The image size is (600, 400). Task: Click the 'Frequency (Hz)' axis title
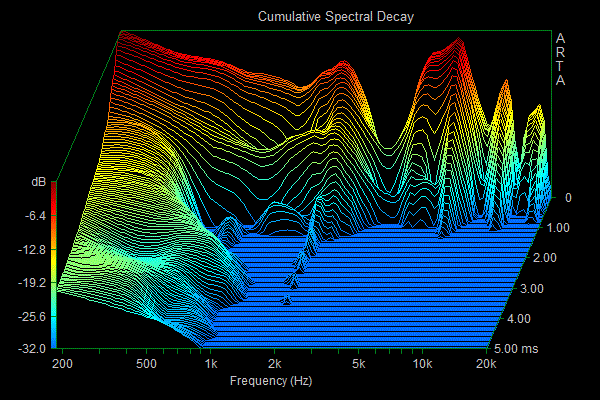271,381
